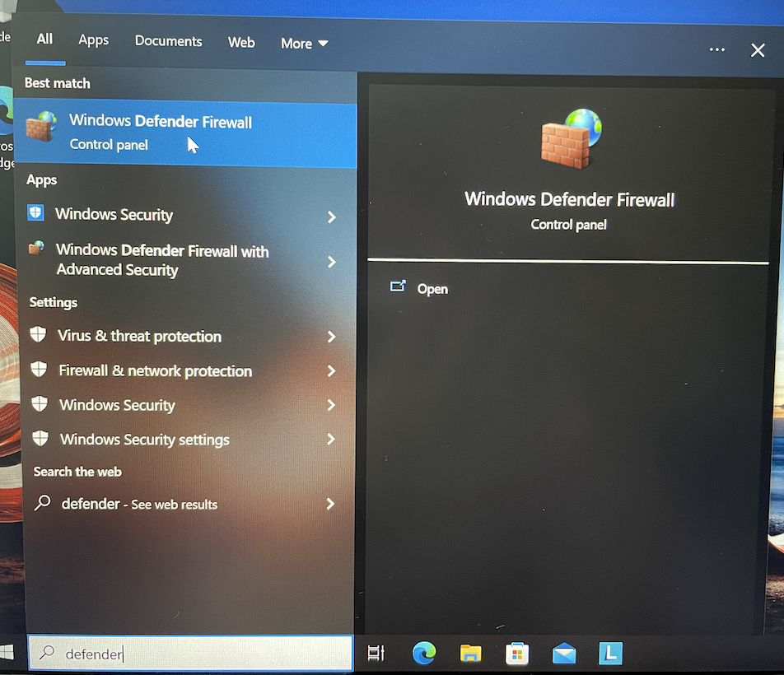Click the icon beside Firewall with Advanced Security
784x675 pixels.
point(36,248)
